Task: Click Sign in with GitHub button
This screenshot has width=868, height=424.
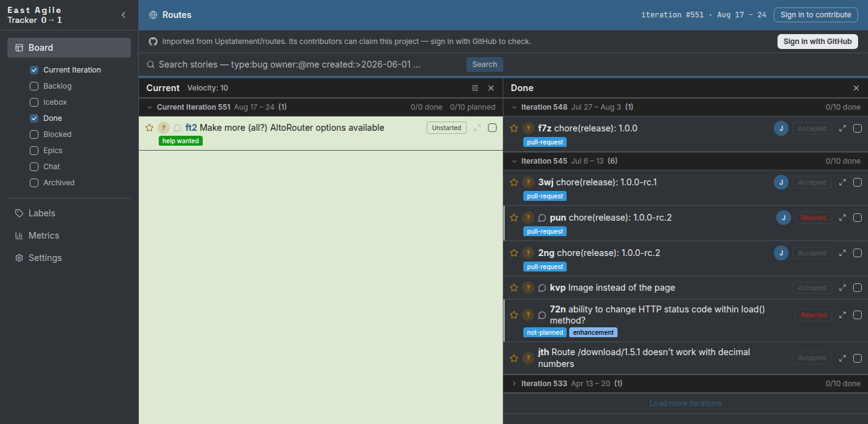Action: (817, 42)
